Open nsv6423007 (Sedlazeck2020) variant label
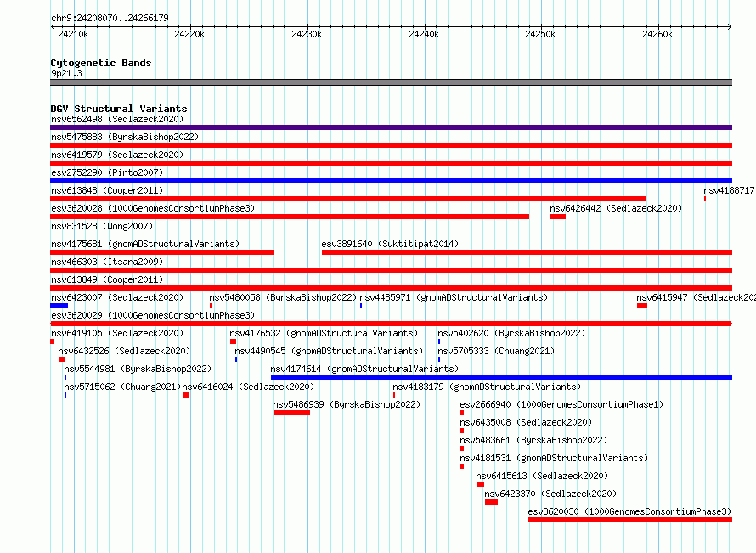Screen dimensions: 756x553 click(117, 297)
